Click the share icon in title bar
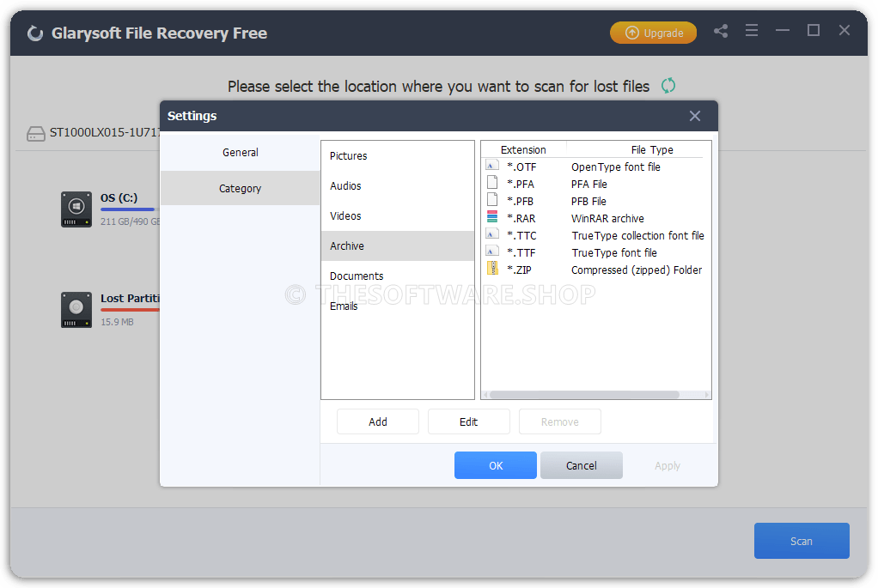This screenshot has width=878, height=588. 721,31
